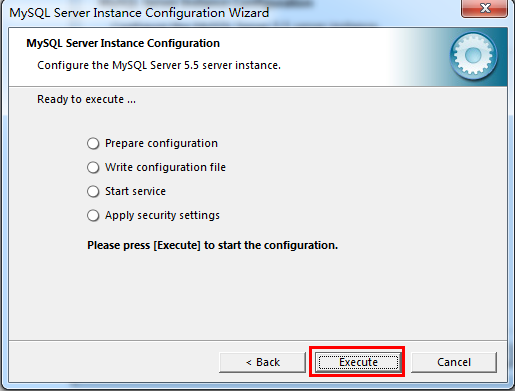The width and height of the screenshot is (516, 392).
Task: Click the 'MySQL Server Instance Configuration' bold heading
Action: 123,43
